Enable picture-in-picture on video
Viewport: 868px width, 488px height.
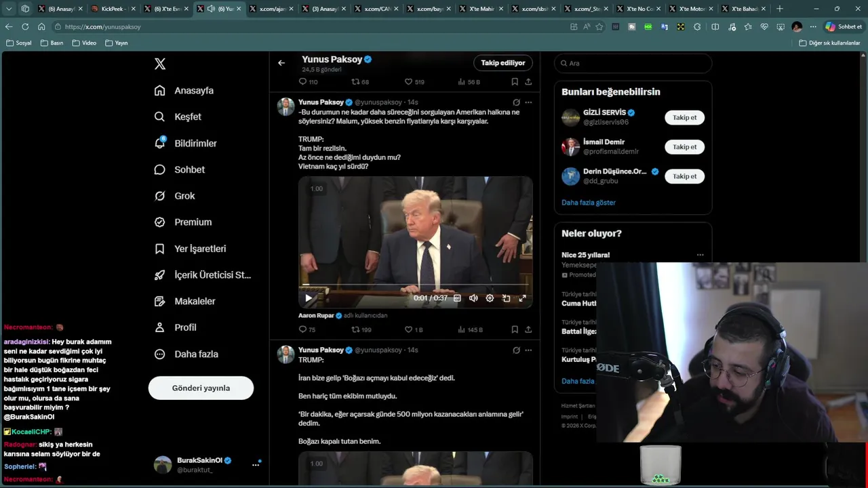506,298
